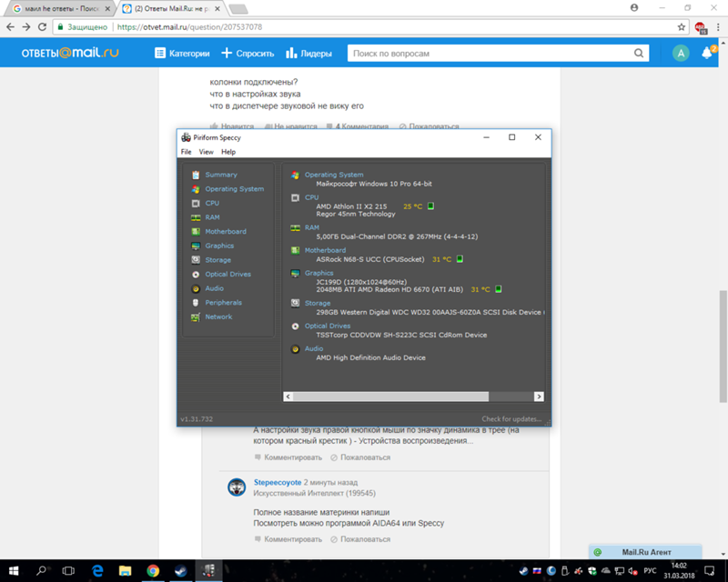Click Check for updates in Speccy
Image resolution: width=728 pixels, height=582 pixels.
(x=511, y=419)
